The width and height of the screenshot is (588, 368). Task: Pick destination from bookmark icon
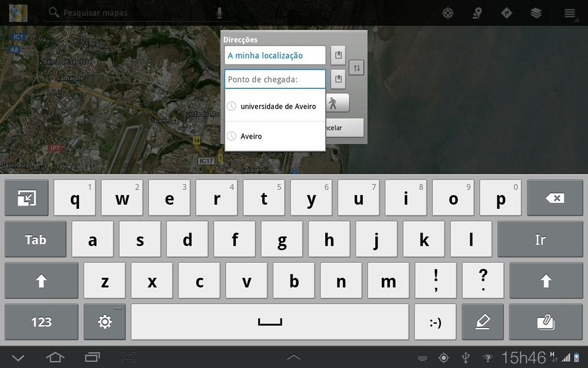(x=338, y=79)
